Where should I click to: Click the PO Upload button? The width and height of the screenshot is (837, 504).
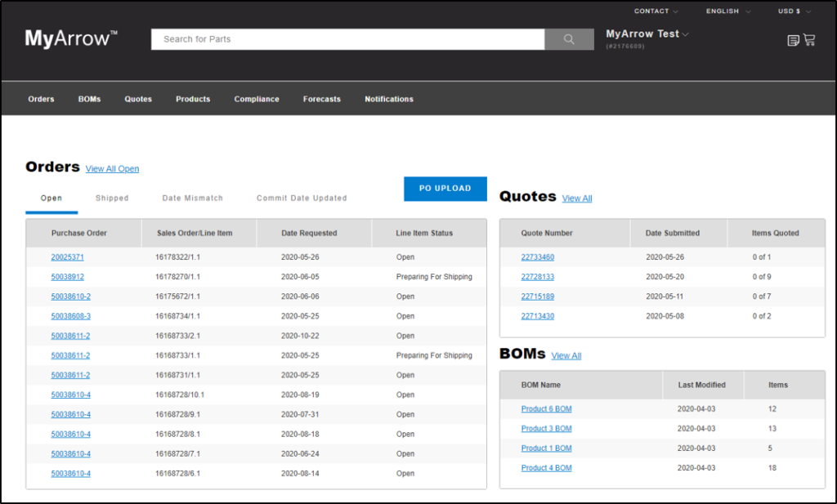pos(445,189)
